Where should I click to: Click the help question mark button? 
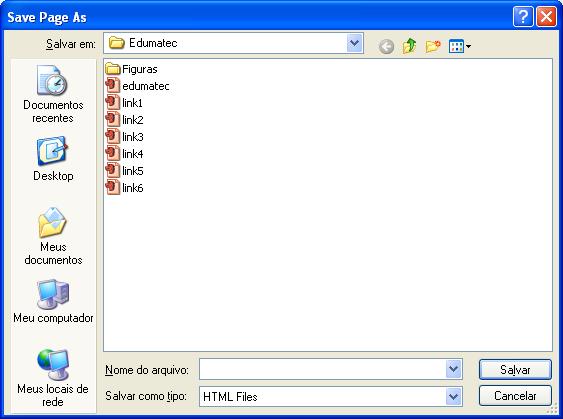point(523,17)
